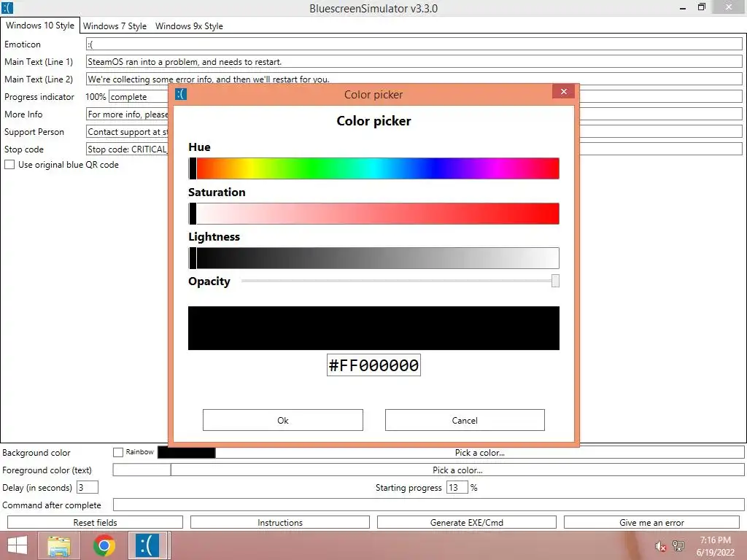747x560 pixels.
Task: Focus the Stop code text field
Action: click(x=127, y=149)
